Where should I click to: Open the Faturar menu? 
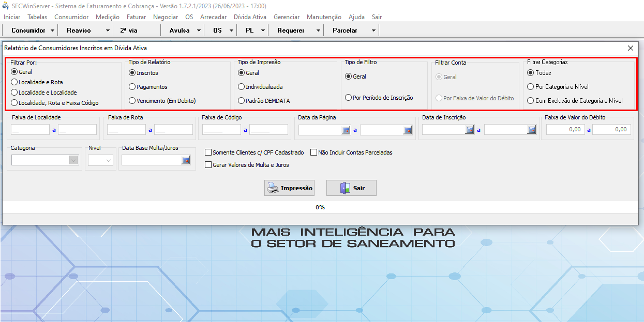coord(136,17)
